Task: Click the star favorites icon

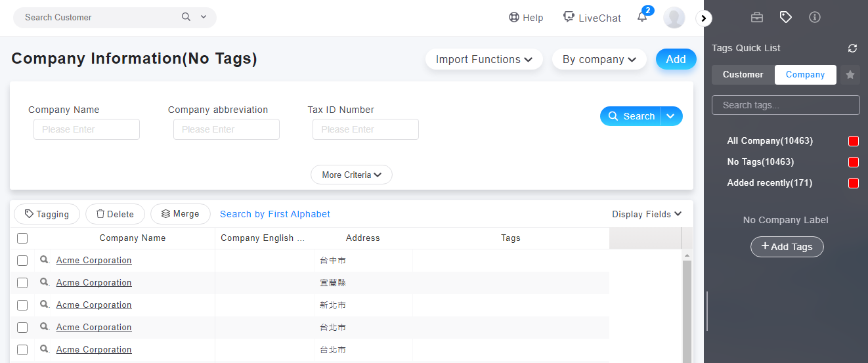Action: [850, 75]
